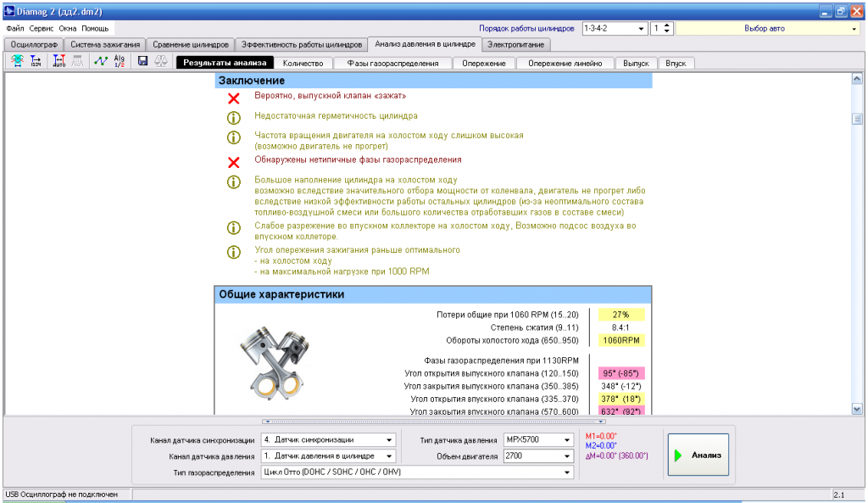Viewport: 868px width, 503px height.
Task: Click the waveform range toolbar icon
Action: 17,61
